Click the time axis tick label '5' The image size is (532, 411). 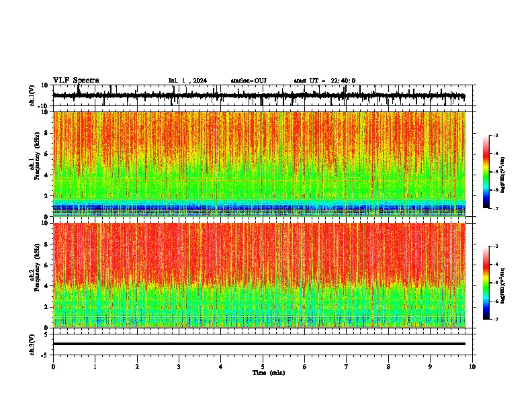coord(263,367)
